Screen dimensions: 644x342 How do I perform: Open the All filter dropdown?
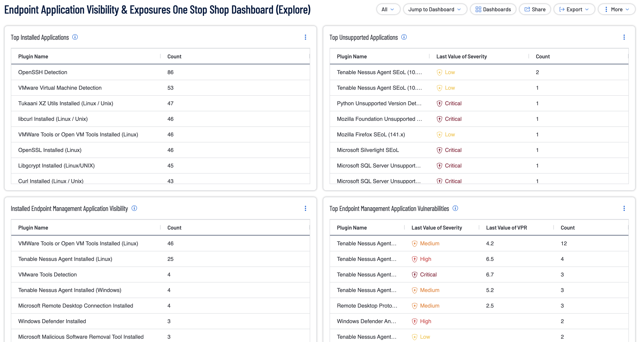[x=388, y=9]
